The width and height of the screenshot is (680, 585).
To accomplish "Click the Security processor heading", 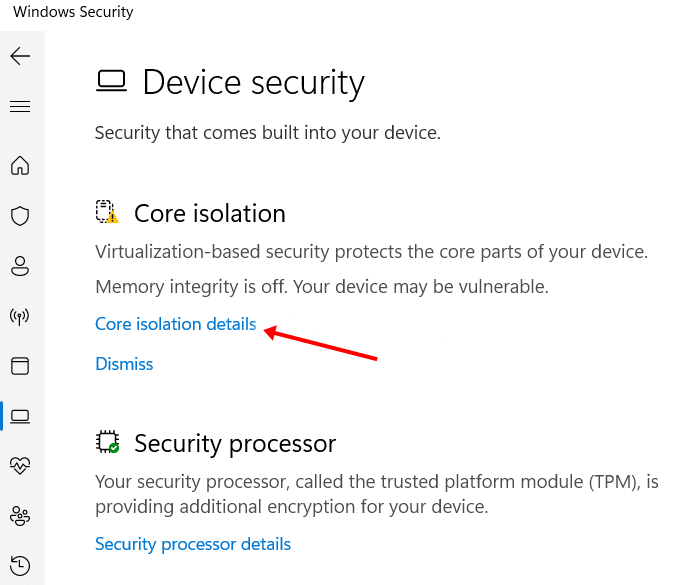I will [x=235, y=443].
